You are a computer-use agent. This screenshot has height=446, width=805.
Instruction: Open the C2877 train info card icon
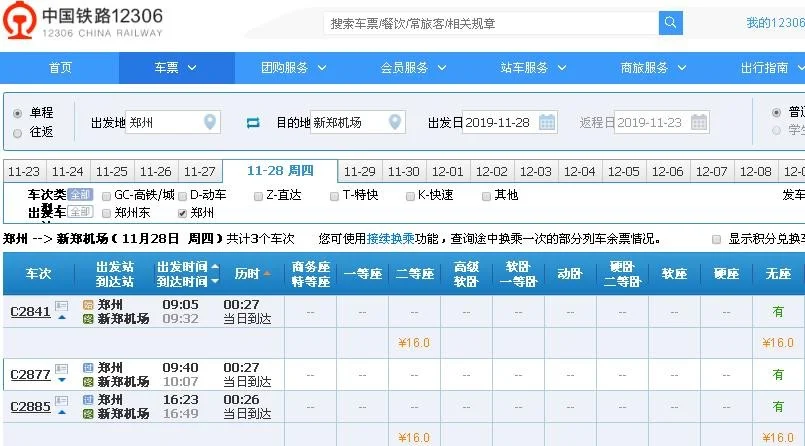(62, 369)
